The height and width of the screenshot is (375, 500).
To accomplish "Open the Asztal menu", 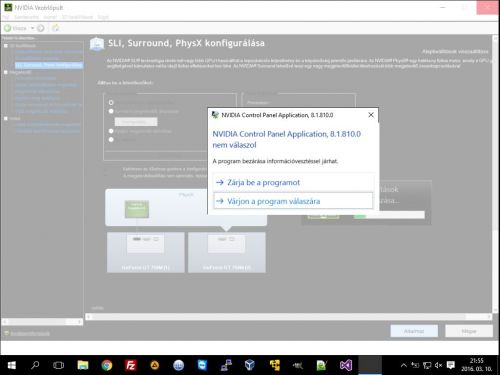I will click(x=50, y=17).
